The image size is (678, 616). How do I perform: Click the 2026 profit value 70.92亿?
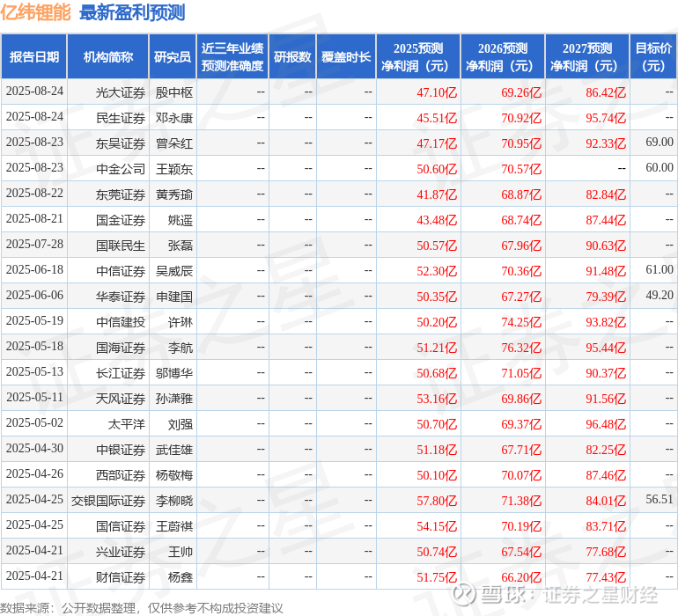coord(521,118)
